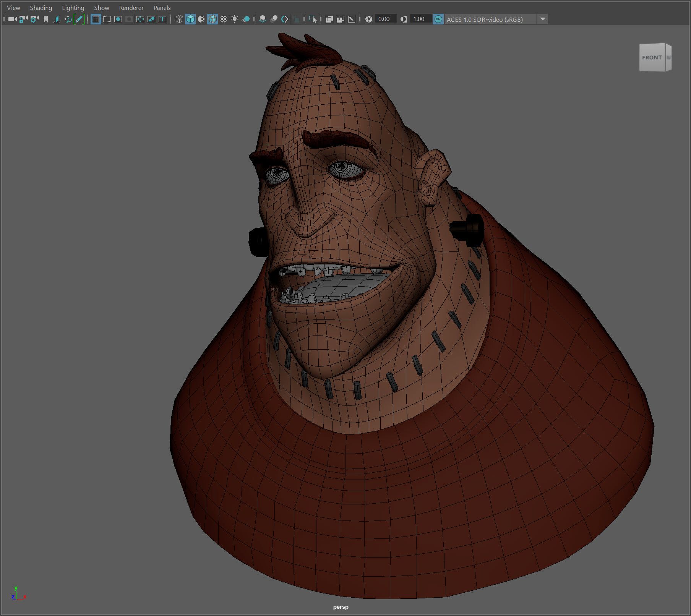Screen dimensions: 691x616
Task: Click the Bookmarks icon
Action: (46, 19)
